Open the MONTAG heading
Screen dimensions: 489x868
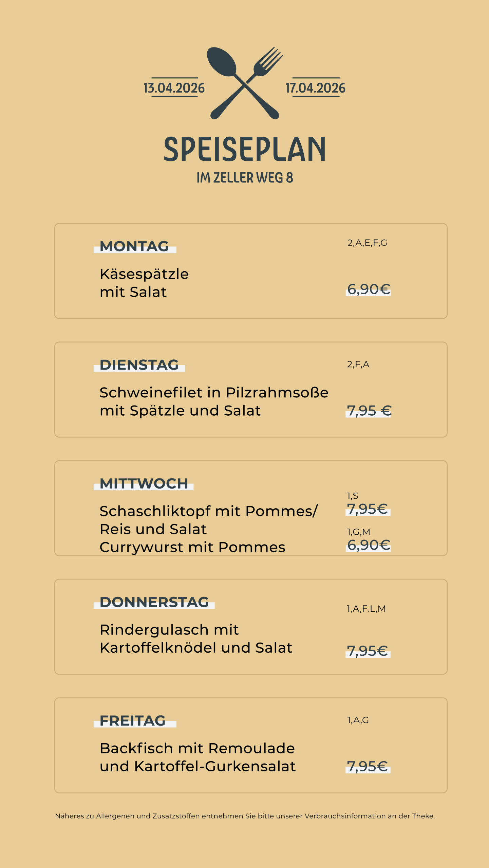[134, 246]
